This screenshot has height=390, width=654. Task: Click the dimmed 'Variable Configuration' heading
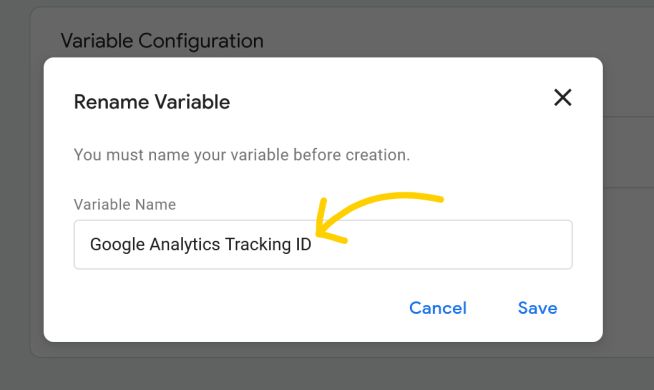(162, 41)
